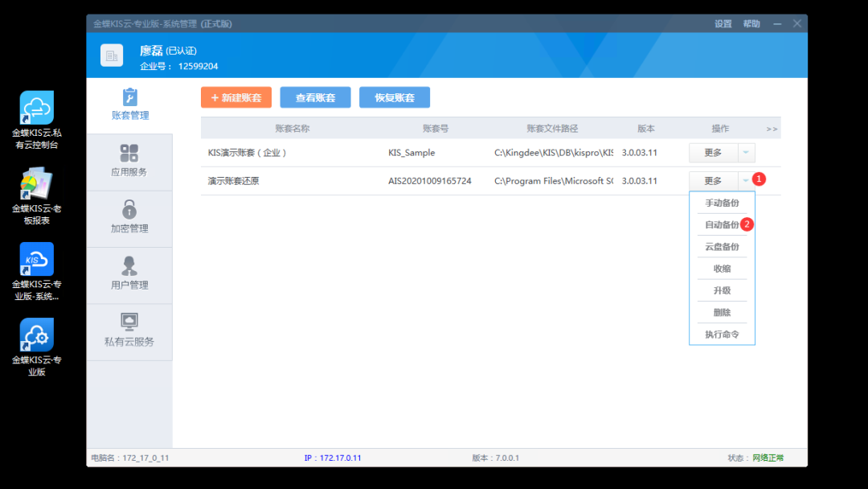The width and height of the screenshot is (868, 489).
Task: Open the 账套管理 sidebar section
Action: coord(129,105)
